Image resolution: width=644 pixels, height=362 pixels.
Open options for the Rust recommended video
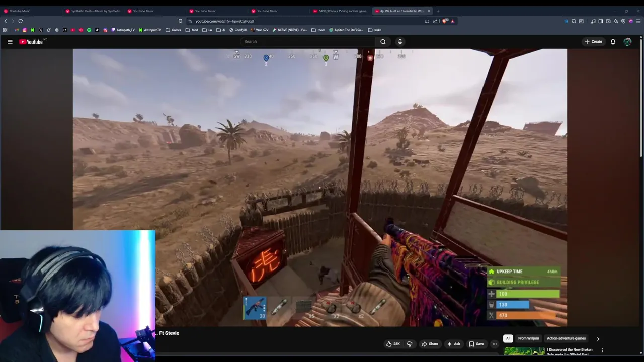pos(602,350)
